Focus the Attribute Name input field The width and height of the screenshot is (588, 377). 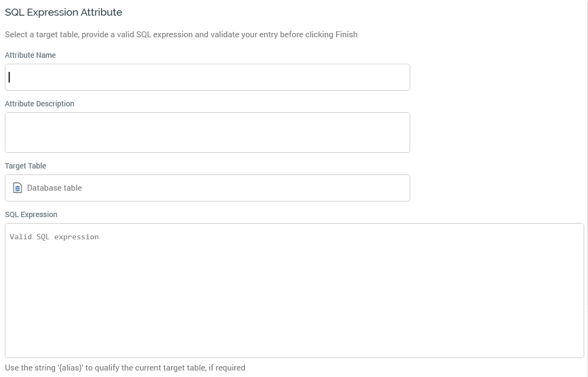coord(208,77)
